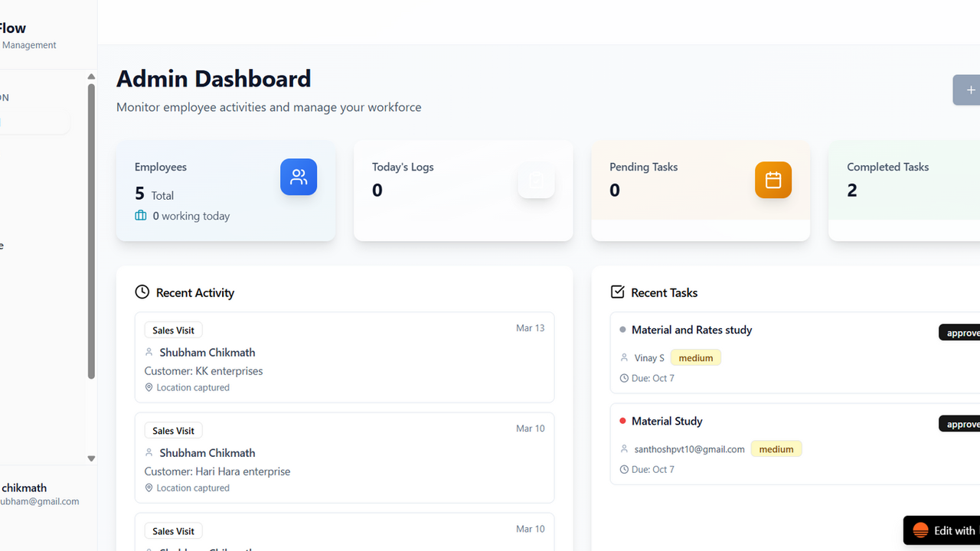
Task: Click the Recent Activity clock icon
Action: tap(142, 292)
